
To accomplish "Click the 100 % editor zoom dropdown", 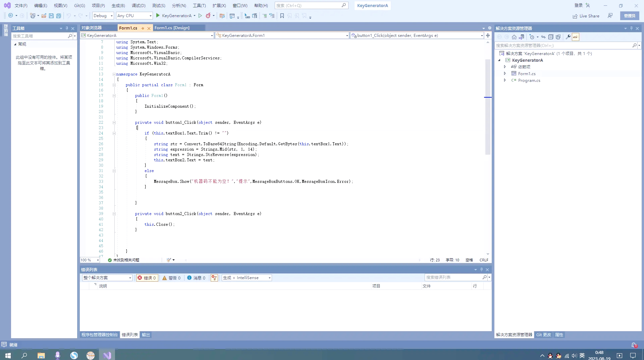I will 90,260.
